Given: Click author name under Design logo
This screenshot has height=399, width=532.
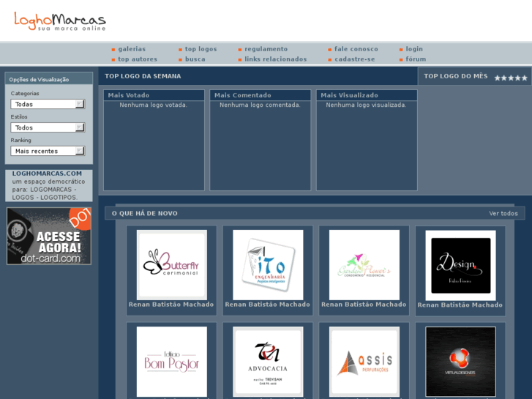Looking at the screenshot, I should click(x=460, y=305).
